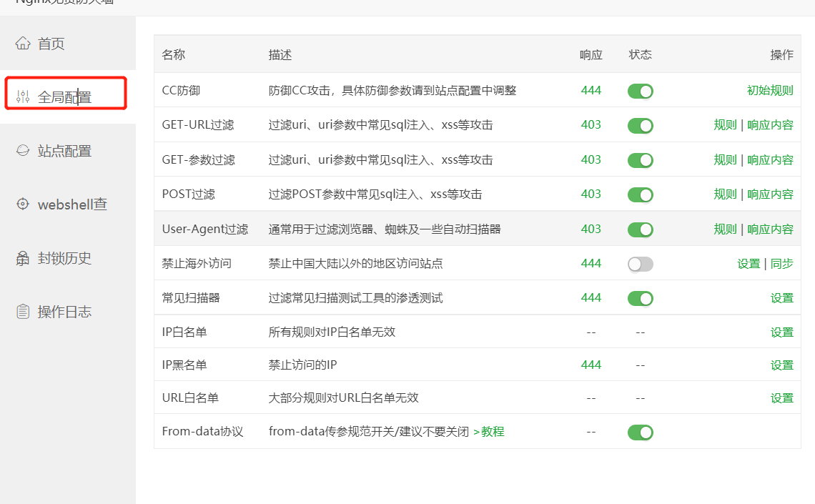Viewport: 815px width, 504px height.
Task: Go to 站点配置 section
Action: tap(68, 151)
